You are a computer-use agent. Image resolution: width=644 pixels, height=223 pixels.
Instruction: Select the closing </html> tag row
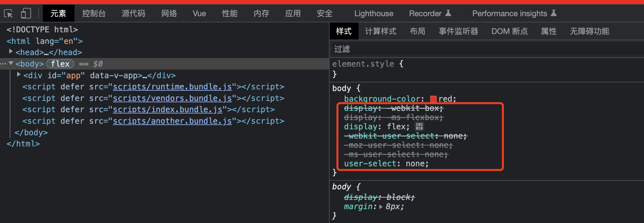23,144
